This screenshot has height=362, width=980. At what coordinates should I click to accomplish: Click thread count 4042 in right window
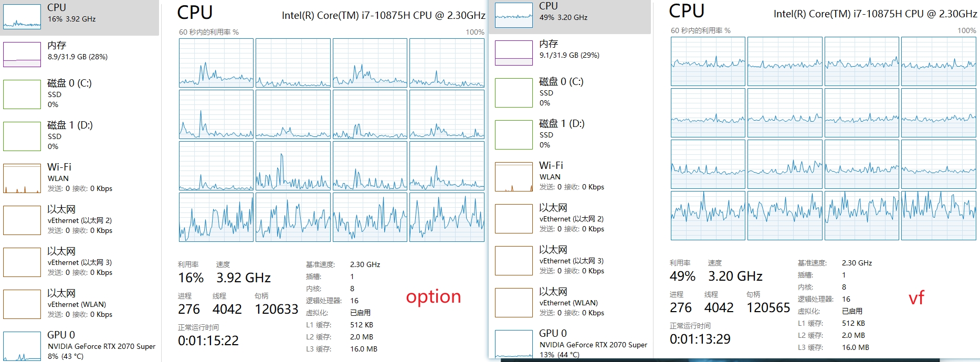pos(719,307)
